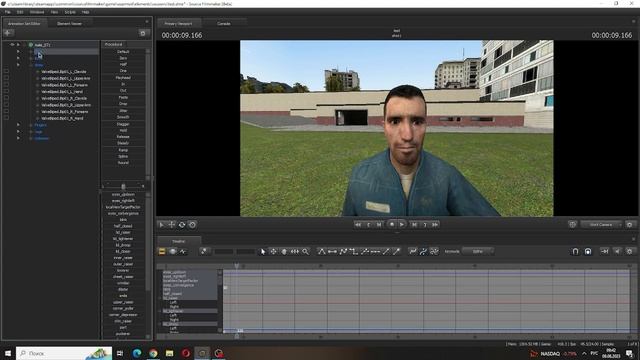
Task: Click the Default procedural preset
Action: [x=123, y=52]
